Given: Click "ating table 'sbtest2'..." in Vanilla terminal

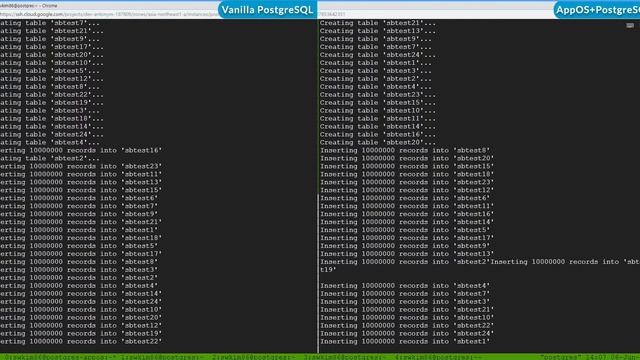Looking at the screenshot, I should tap(49, 158).
